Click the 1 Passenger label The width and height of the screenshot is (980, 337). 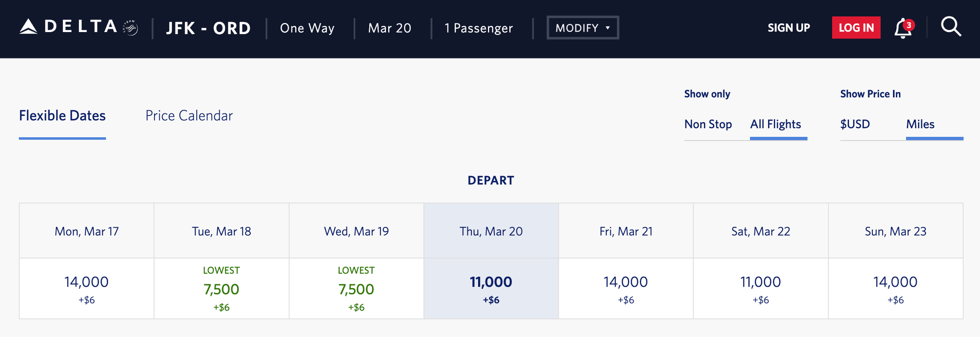[479, 28]
